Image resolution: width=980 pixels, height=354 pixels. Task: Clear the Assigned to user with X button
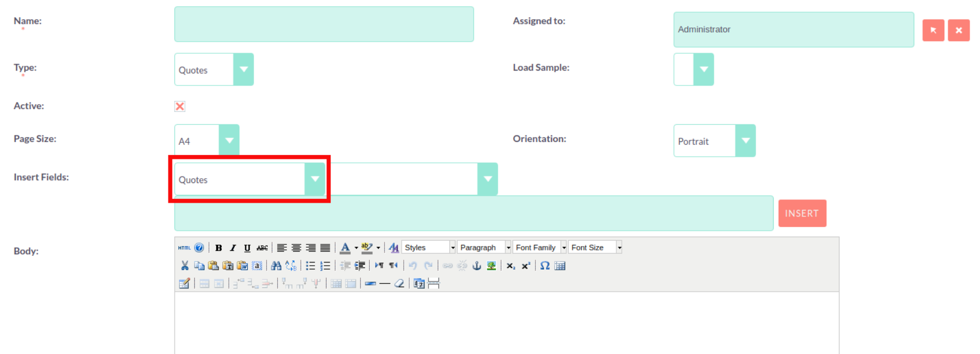[x=959, y=30]
